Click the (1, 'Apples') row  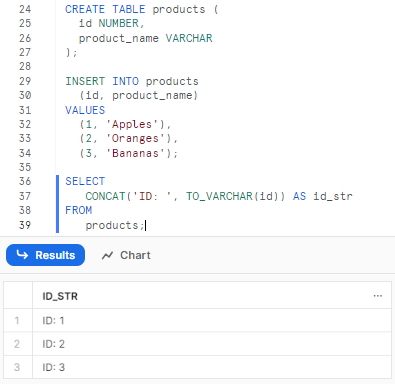125,125
